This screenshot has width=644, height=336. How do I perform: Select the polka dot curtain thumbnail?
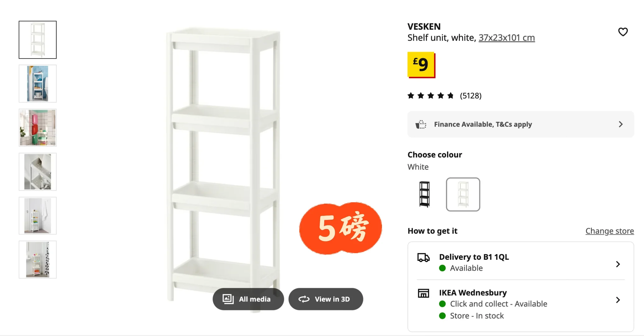[38, 259]
